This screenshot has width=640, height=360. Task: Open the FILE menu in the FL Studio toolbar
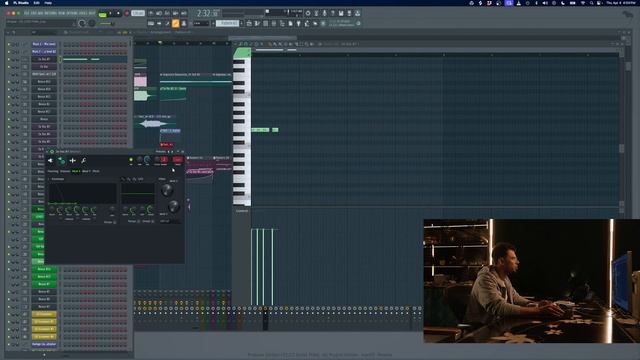coord(28,13)
